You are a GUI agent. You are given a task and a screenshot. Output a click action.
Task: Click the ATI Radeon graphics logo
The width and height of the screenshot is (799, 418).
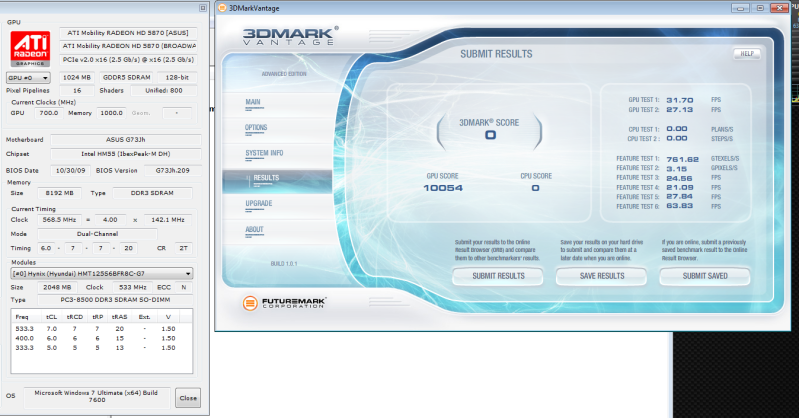(x=30, y=48)
